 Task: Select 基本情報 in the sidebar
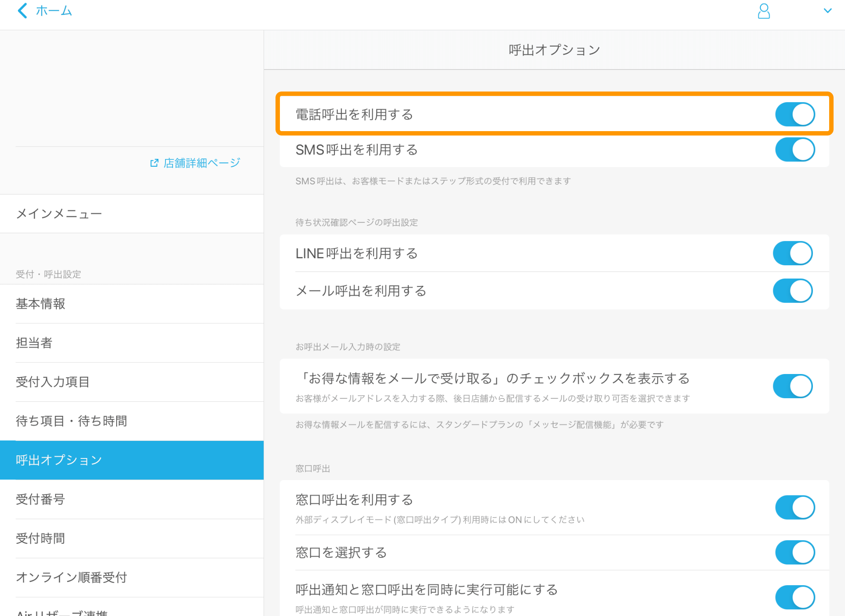coord(132,304)
